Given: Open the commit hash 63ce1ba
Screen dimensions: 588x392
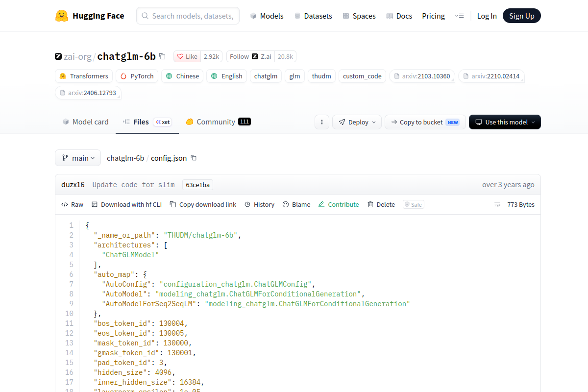Looking at the screenshot, I should [x=197, y=185].
